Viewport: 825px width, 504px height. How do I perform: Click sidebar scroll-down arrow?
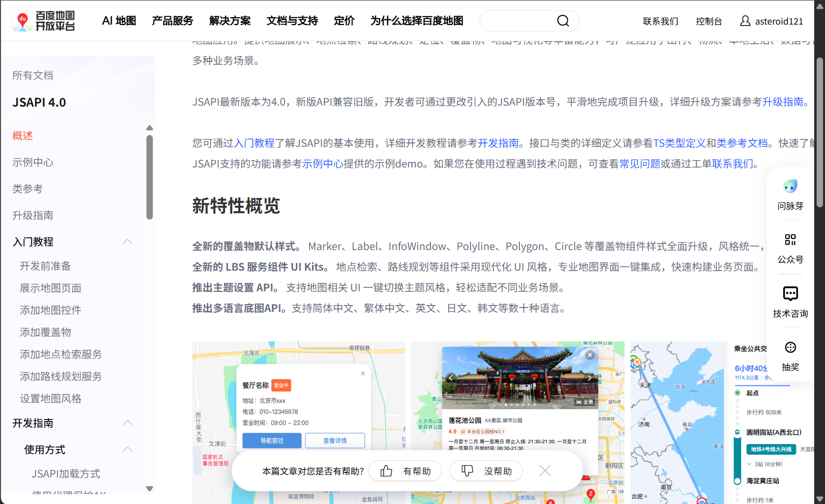pos(149,489)
